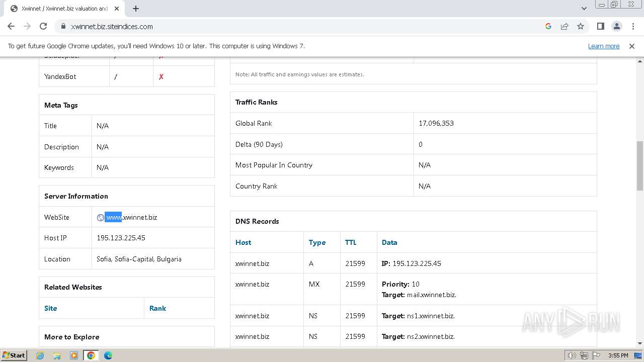The width and height of the screenshot is (644, 362).
Task: Open system clock showing 3:55 PM
Action: 618,355
